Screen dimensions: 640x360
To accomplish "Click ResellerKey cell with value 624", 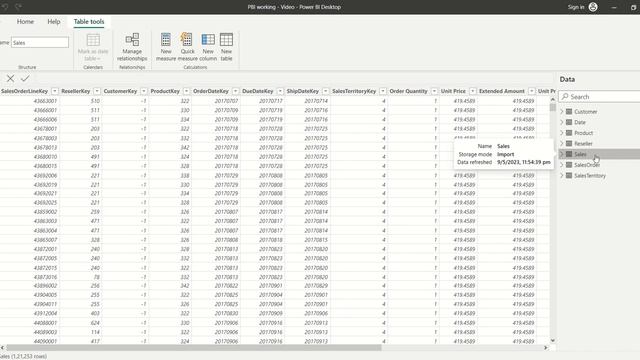I will 95,322.
